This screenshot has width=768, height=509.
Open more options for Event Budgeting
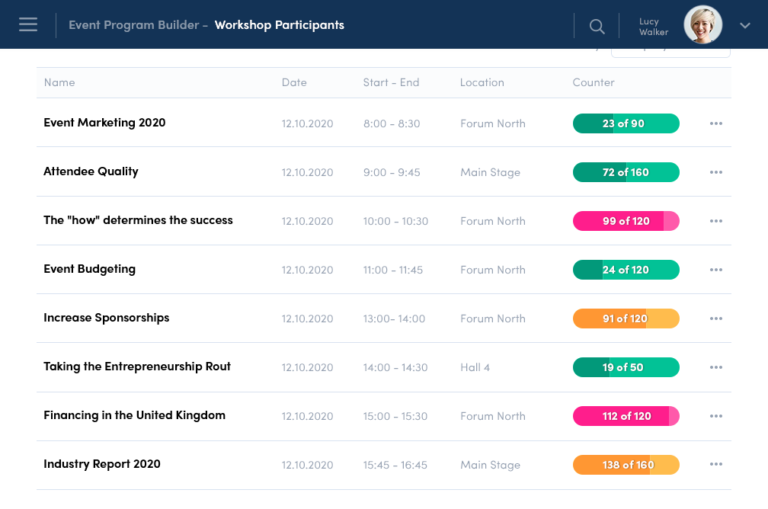716,270
